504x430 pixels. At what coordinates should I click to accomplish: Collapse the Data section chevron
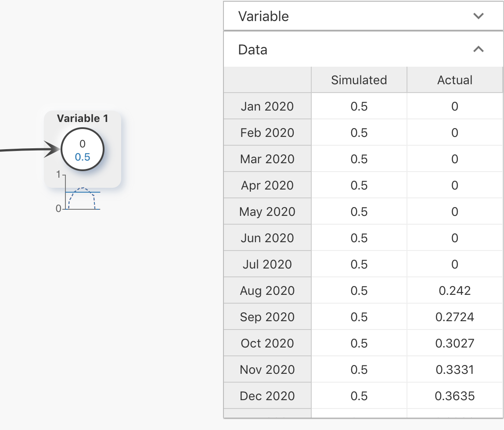pyautogui.click(x=478, y=50)
